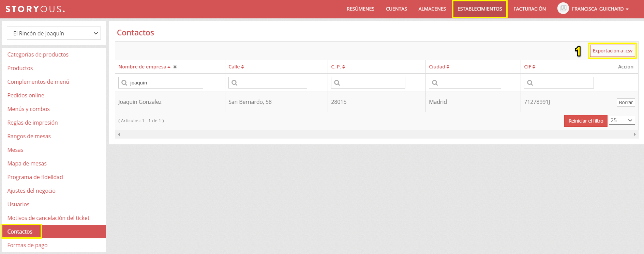Image resolution: width=644 pixels, height=254 pixels.
Task: Open Mapa de mesas
Action: (27, 163)
